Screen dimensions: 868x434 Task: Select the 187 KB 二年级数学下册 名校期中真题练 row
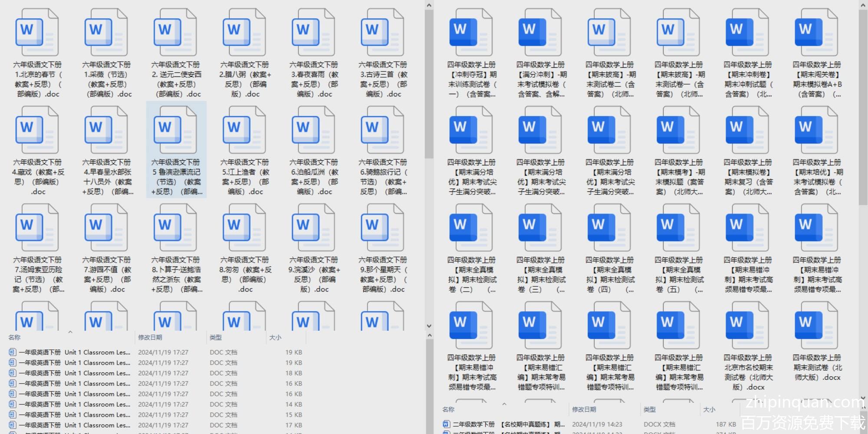tap(590, 424)
